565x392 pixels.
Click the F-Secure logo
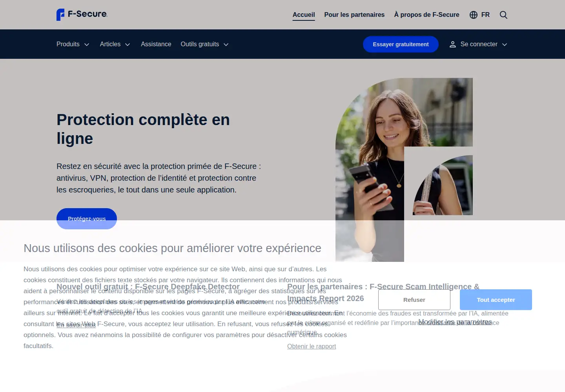pos(82,15)
